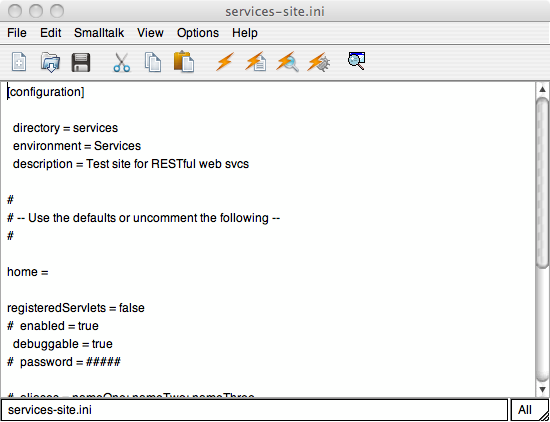Screen dimensions: 550x422
Task: Click the browse magnifier window icon
Action: (356, 61)
